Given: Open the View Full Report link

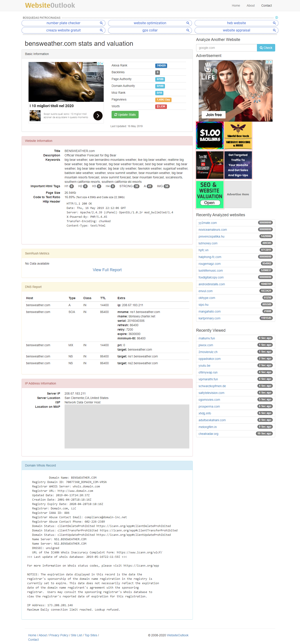Looking at the screenshot, I should (x=107, y=270).
